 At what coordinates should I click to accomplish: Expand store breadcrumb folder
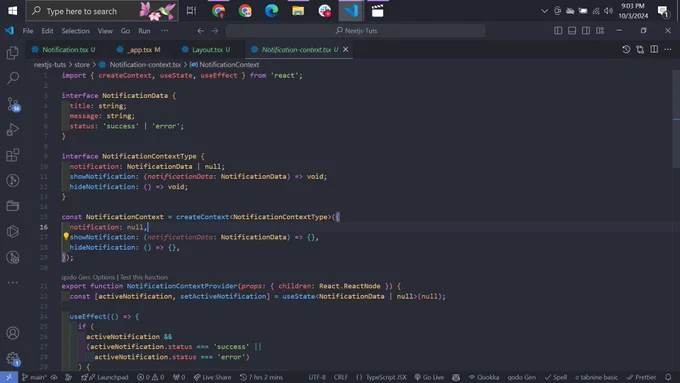tap(82, 65)
